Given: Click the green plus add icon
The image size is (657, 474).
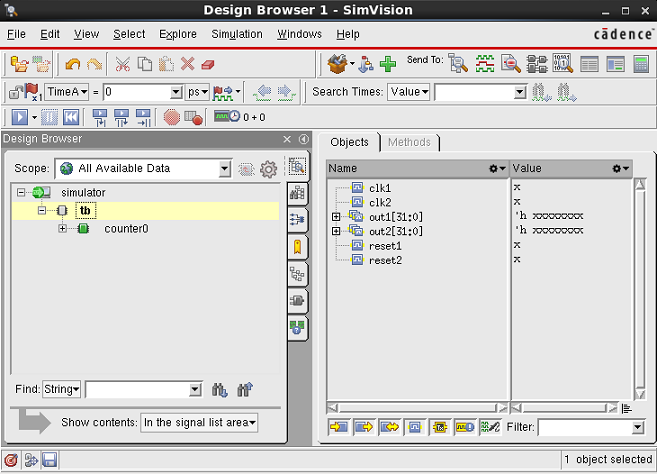Looking at the screenshot, I should click(x=388, y=64).
